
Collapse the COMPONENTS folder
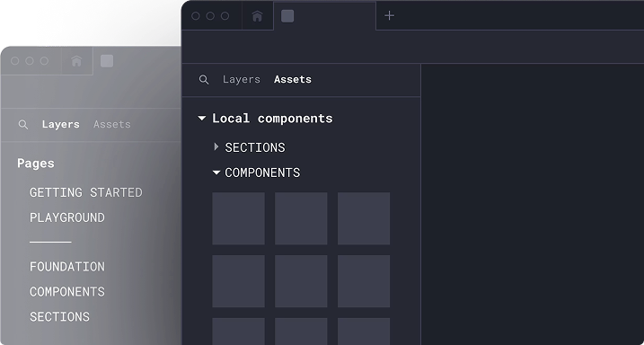[x=216, y=172]
